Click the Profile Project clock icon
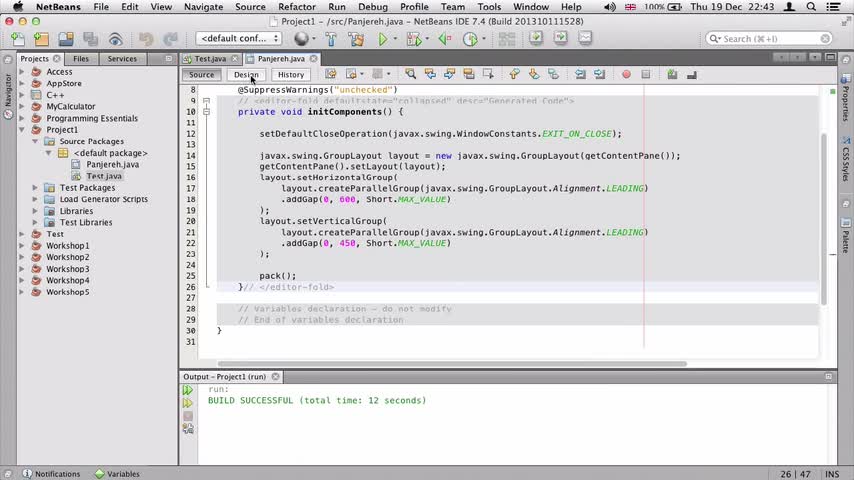This screenshot has height=480, width=854. tap(469, 39)
